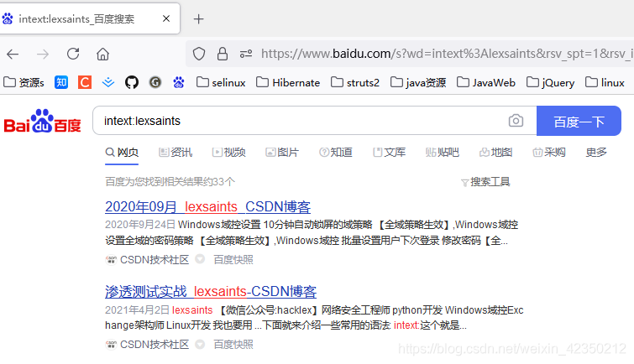
Task: Open the selinux bookmarks folder
Action: tap(221, 82)
